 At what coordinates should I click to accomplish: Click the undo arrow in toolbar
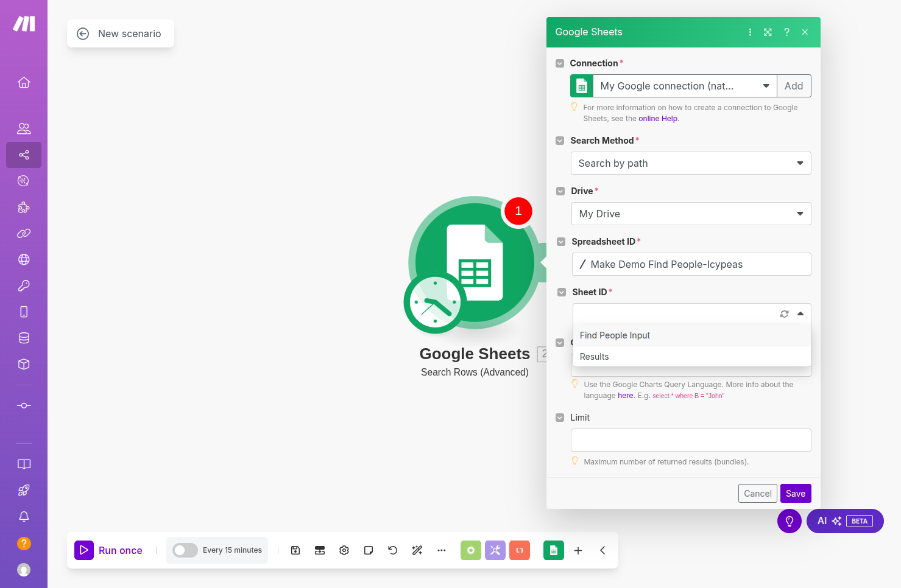tap(393, 550)
